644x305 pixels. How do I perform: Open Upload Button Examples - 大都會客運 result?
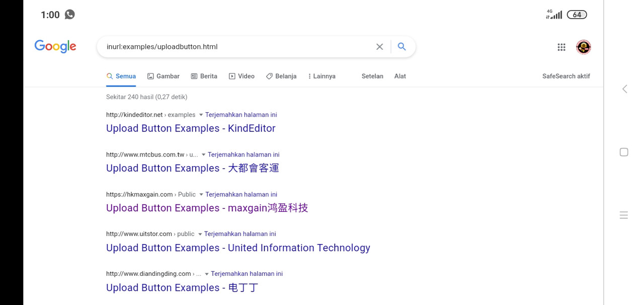192,168
